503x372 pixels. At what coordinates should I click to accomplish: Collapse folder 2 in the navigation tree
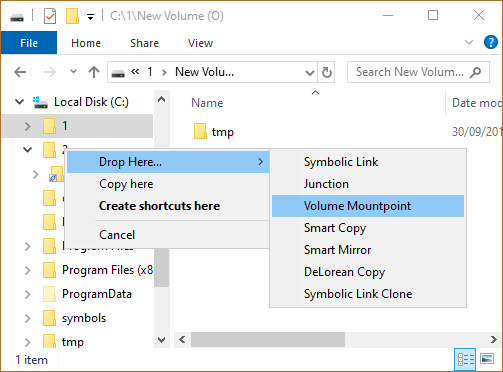tap(27, 150)
